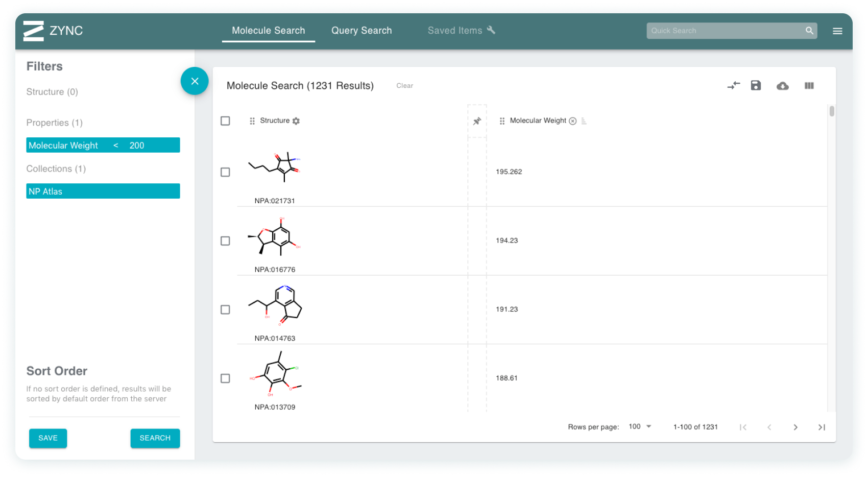Screen dimensions: 868x477
Task: Click the quick search magnifier icon
Action: [x=809, y=31]
